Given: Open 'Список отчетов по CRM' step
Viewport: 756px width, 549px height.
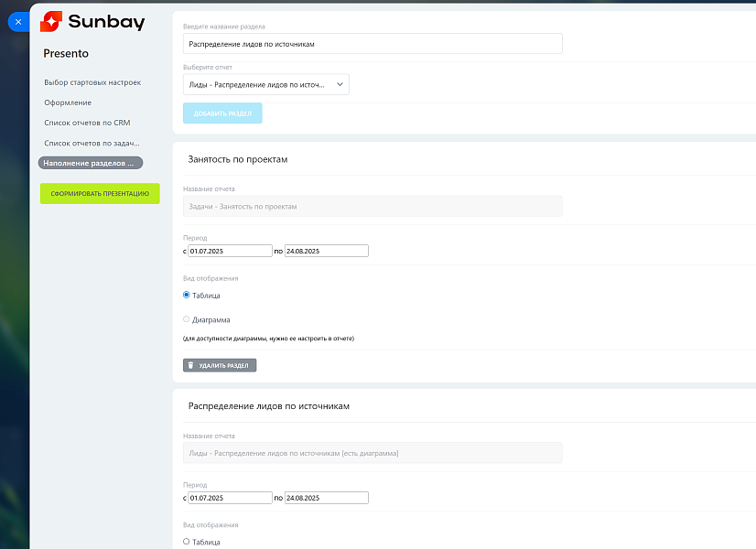Looking at the screenshot, I should 87,123.
